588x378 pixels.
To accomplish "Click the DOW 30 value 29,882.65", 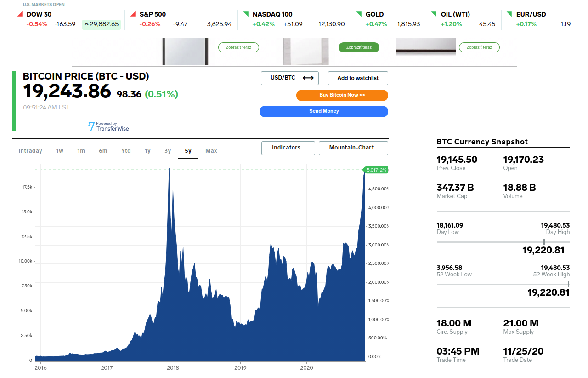I will (x=104, y=24).
